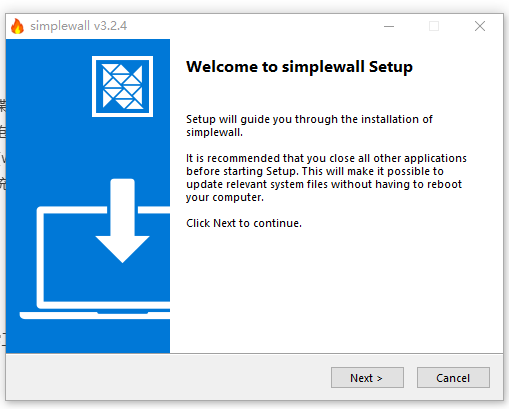This screenshot has height=409, width=509.
Task: Click the 'Setup will guide you' paragraph
Action: 309,126
